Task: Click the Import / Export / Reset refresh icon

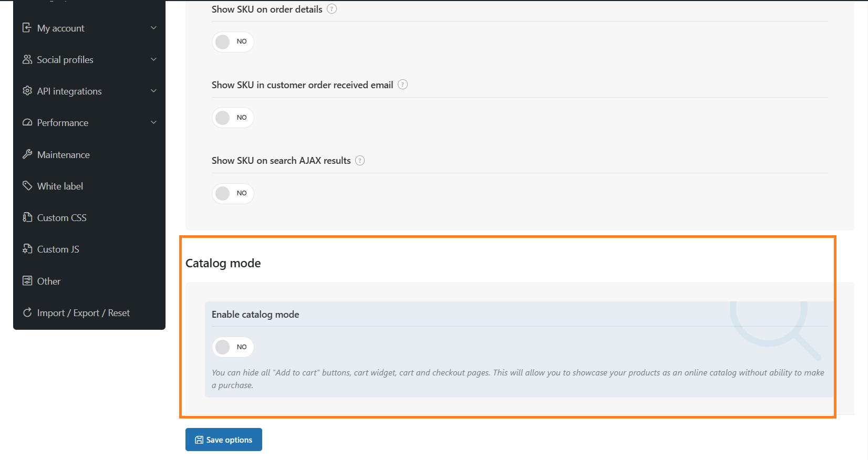Action: tap(27, 312)
